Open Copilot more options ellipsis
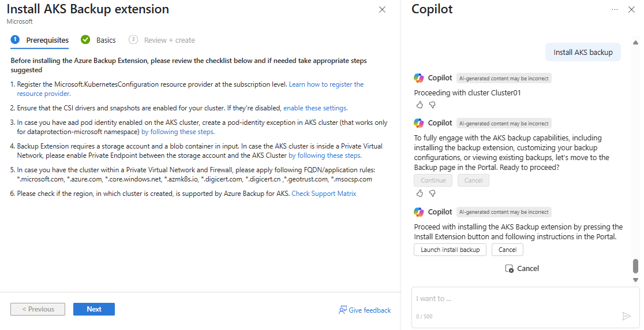 (x=615, y=10)
